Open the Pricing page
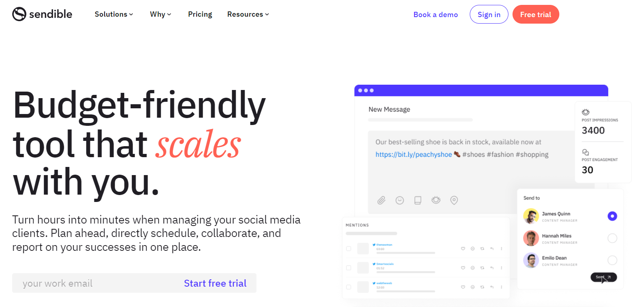This screenshot has height=307, width=644. pos(200,14)
